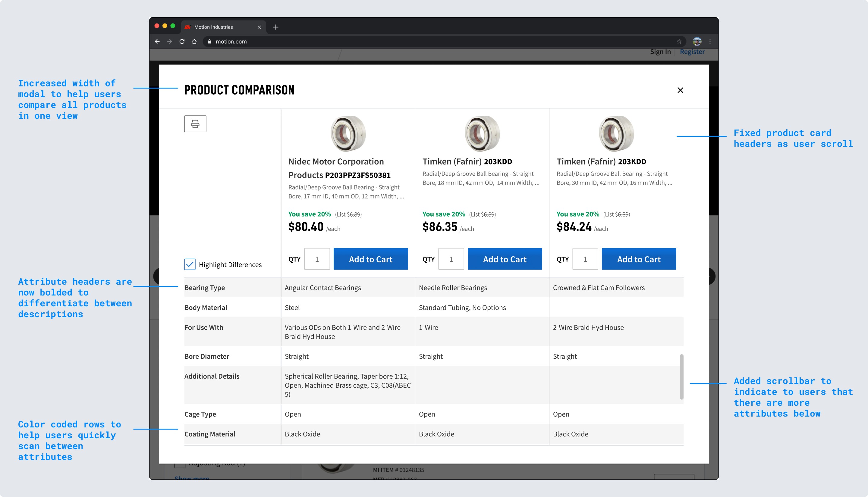This screenshot has width=868, height=497.
Task: Click the browser back arrow
Action: [157, 41]
